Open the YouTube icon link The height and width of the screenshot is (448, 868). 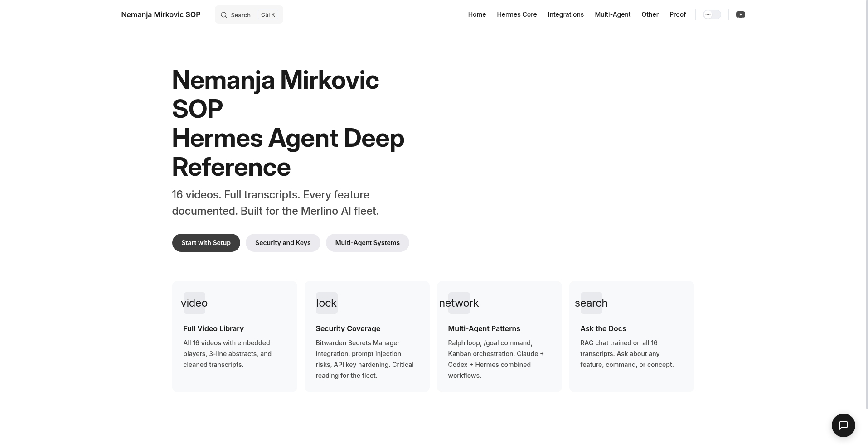pos(741,14)
